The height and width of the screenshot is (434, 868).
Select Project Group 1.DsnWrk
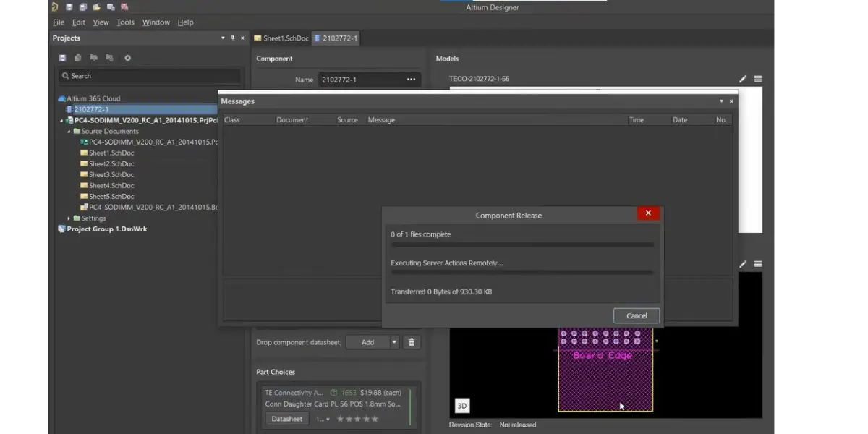tap(103, 229)
